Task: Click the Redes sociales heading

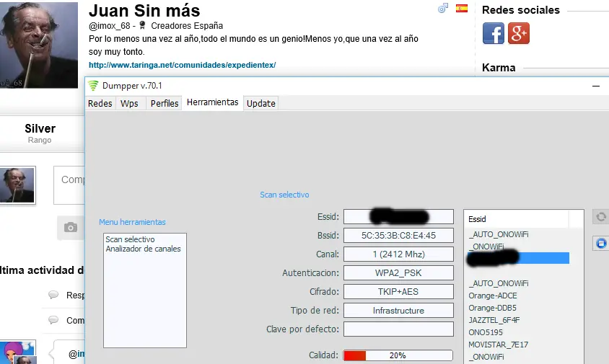Action: pyautogui.click(x=521, y=10)
